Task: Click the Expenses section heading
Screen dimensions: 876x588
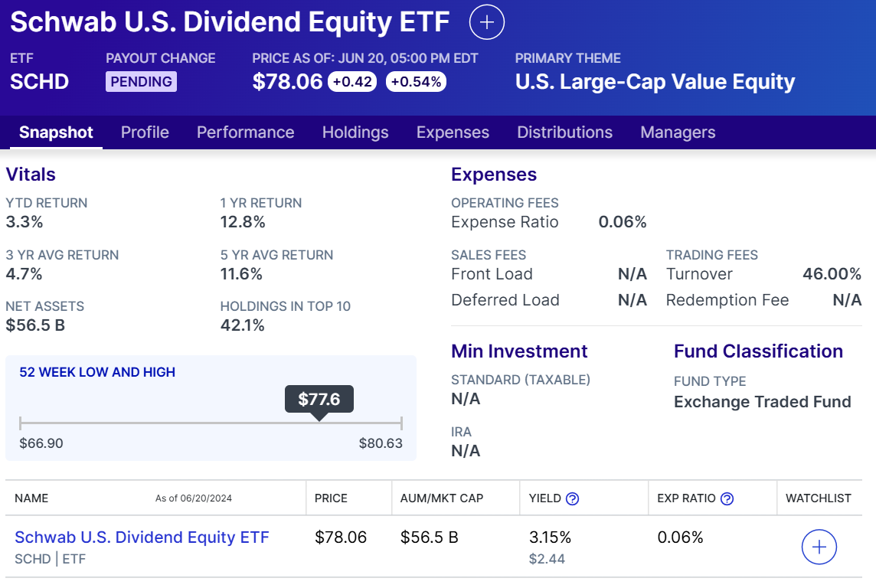Action: (494, 175)
